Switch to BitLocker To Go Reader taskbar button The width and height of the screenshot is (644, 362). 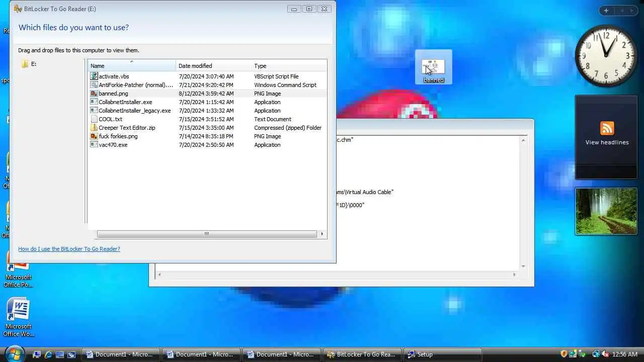362,354
